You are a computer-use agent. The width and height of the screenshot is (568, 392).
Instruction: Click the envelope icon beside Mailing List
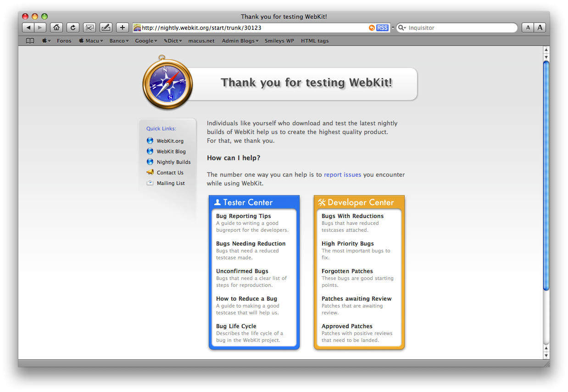click(150, 183)
